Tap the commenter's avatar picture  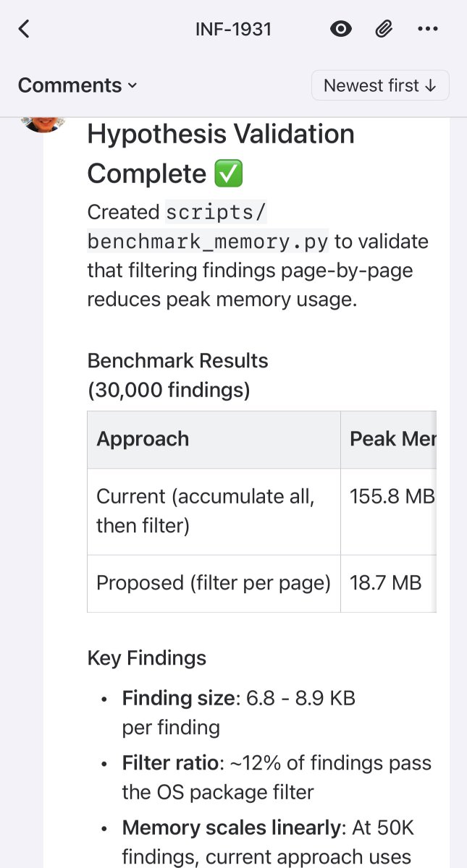point(44,123)
